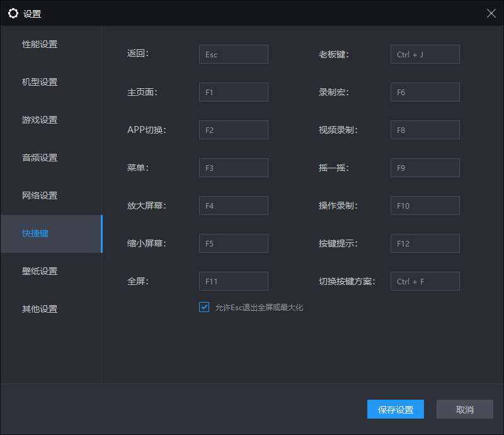Edit the 主页面 shortcut field showing F1

(233, 92)
